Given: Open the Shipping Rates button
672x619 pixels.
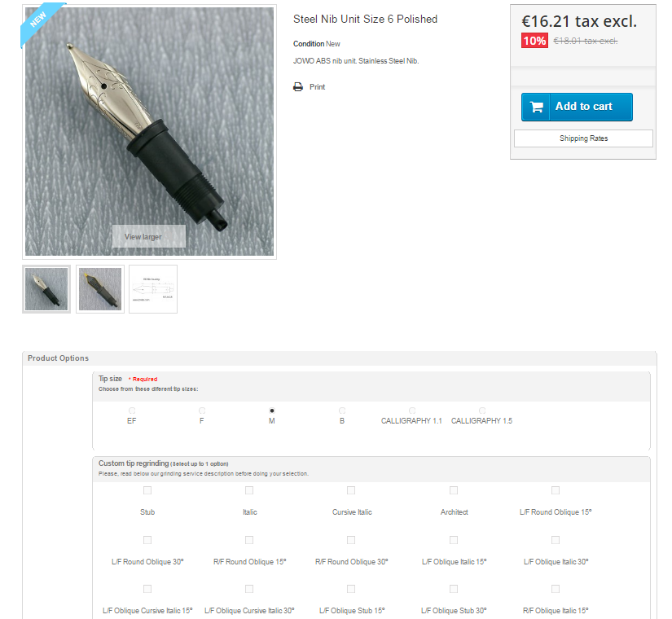Looking at the screenshot, I should coord(583,138).
